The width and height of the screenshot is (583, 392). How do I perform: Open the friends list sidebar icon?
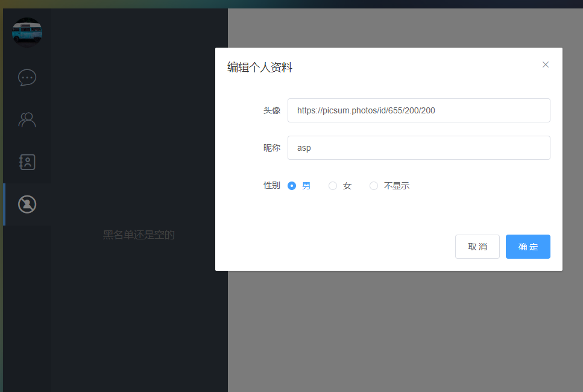[x=27, y=120]
